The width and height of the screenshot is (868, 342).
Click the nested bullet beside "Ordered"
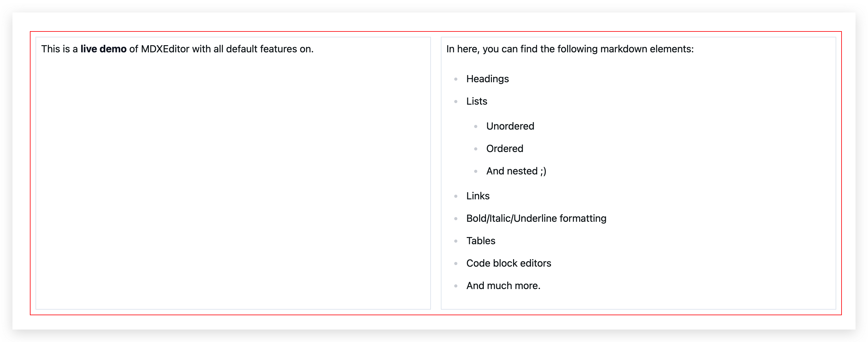[x=475, y=149]
